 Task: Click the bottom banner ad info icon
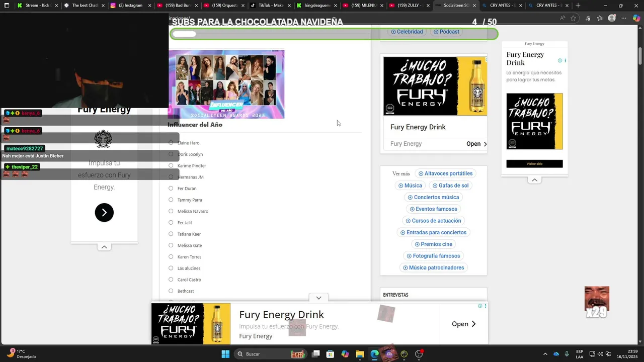480,306
